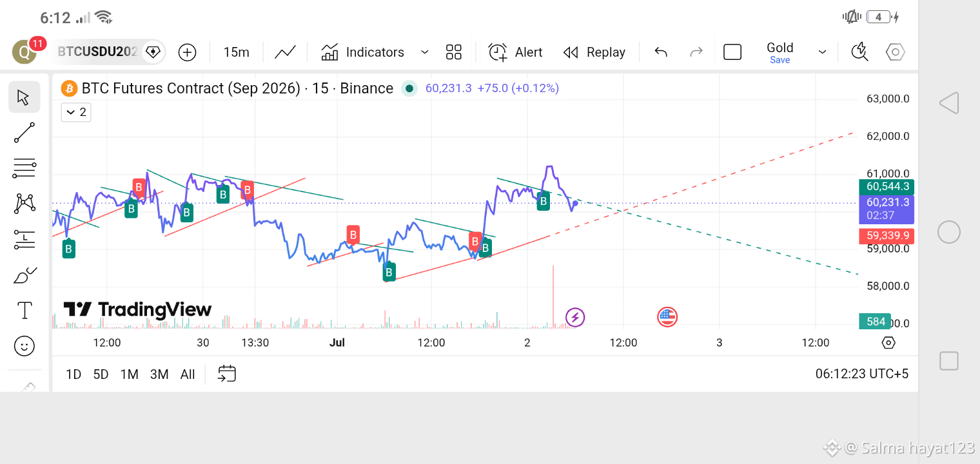This screenshot has height=464, width=980.
Task: Open chart settings hexagon icon
Action: 895,52
